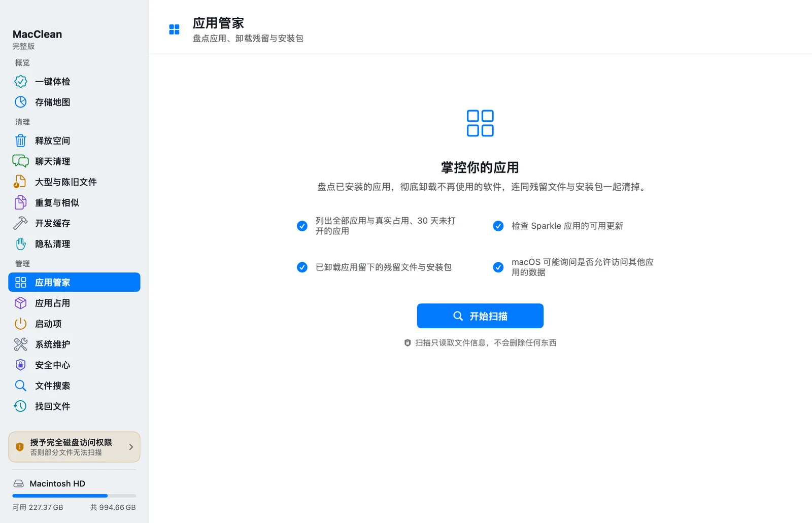Select the 隐私清理 hand icon
The height and width of the screenshot is (523, 812).
[x=20, y=244]
